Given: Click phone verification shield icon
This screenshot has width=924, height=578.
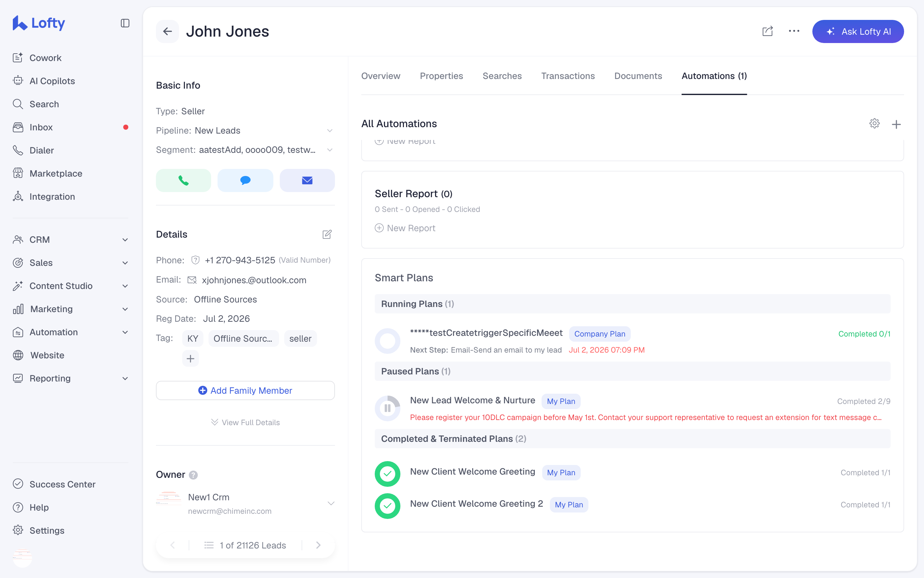Looking at the screenshot, I should coord(195,260).
